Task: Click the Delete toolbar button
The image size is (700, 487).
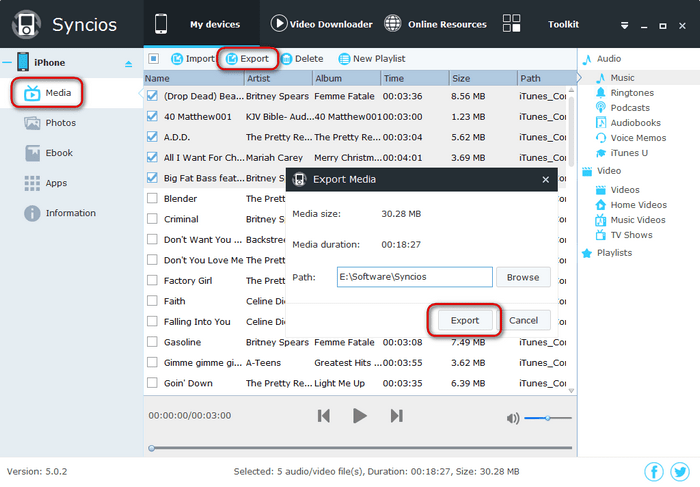Action: (302, 58)
